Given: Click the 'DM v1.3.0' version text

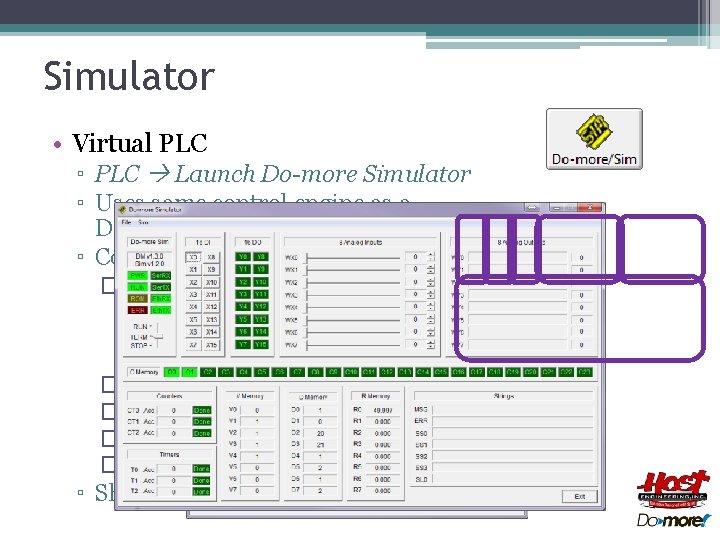Looking at the screenshot, I should tap(149, 256).
